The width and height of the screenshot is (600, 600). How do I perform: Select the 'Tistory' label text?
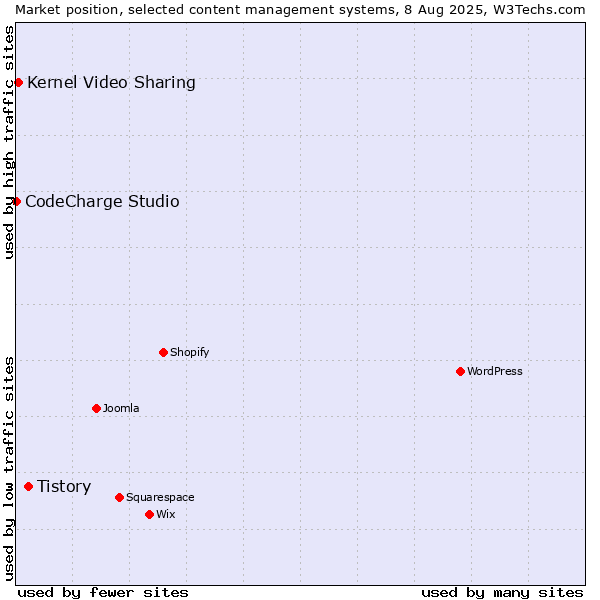click(64, 487)
